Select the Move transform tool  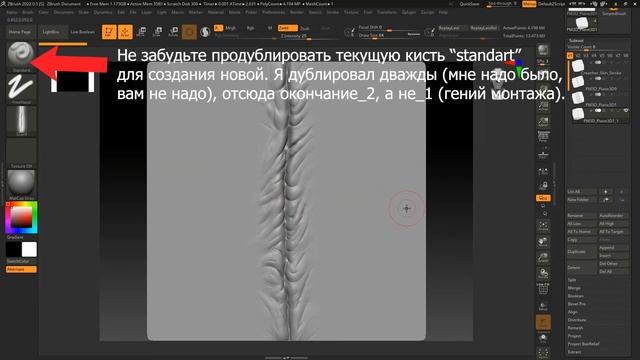click(x=141, y=32)
